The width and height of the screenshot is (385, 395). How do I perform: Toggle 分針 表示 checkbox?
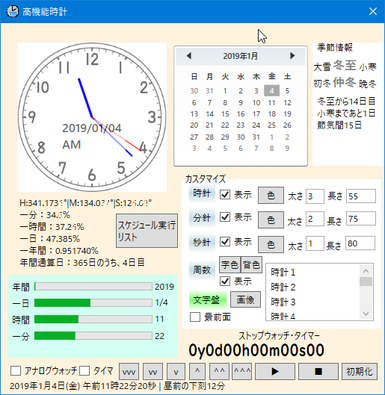point(225,217)
